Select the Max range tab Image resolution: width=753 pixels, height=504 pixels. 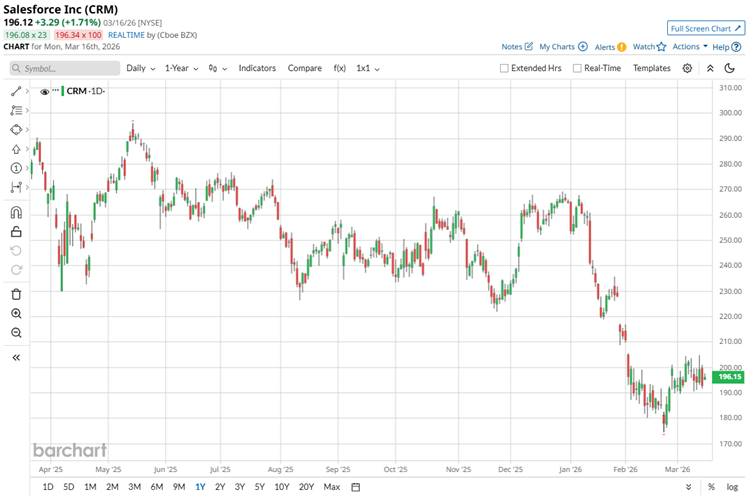(x=332, y=487)
